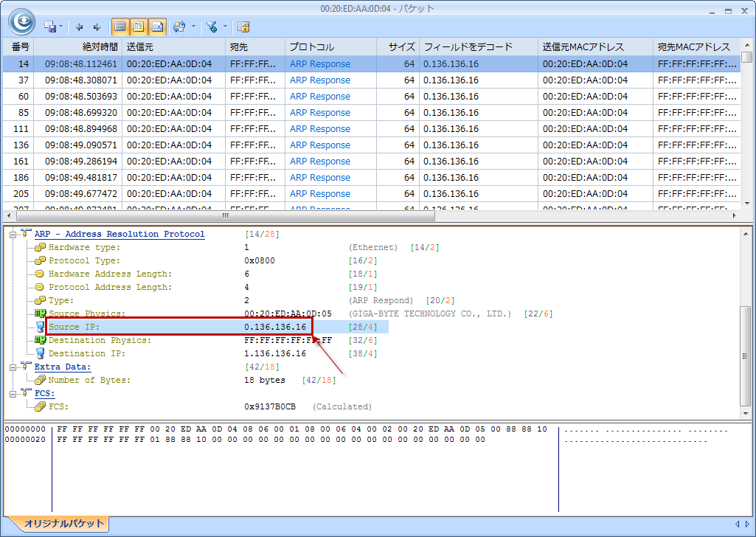Sort by the プロトコル column header
The height and width of the screenshot is (537, 756).
click(x=311, y=46)
